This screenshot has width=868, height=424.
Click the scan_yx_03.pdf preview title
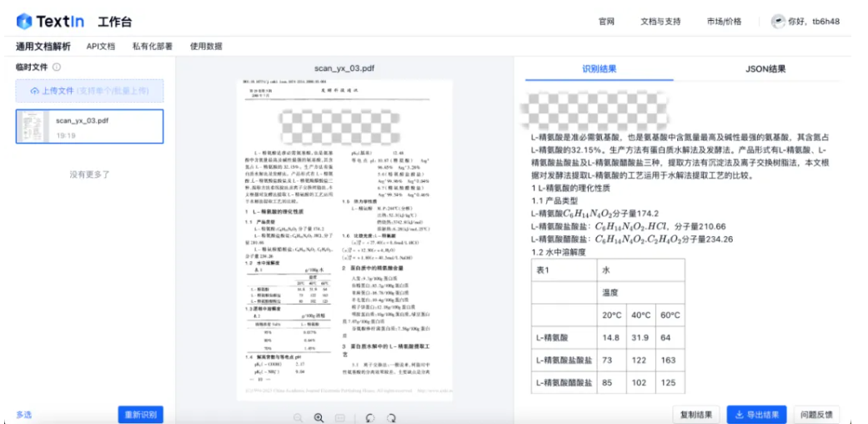[344, 68]
